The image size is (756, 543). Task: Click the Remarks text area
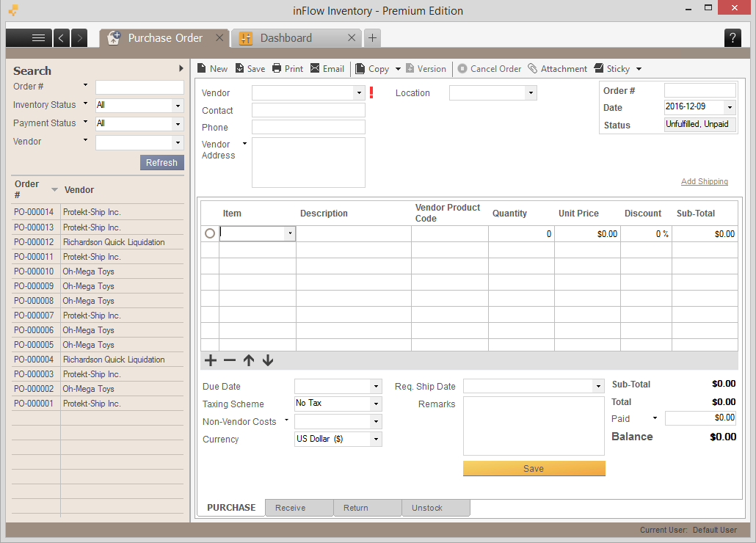click(x=534, y=426)
